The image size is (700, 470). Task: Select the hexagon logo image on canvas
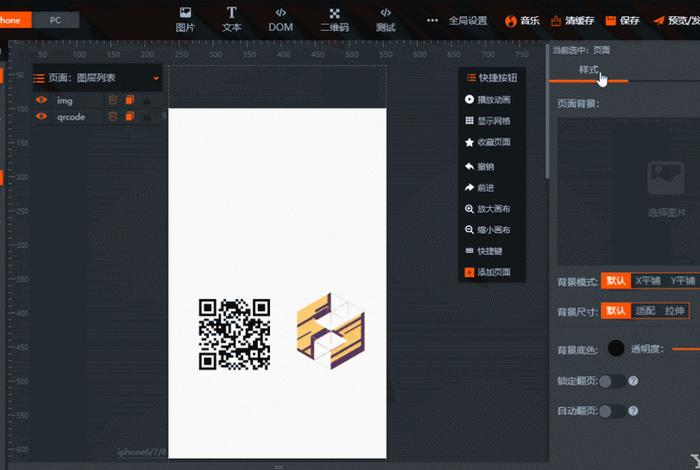(331, 331)
